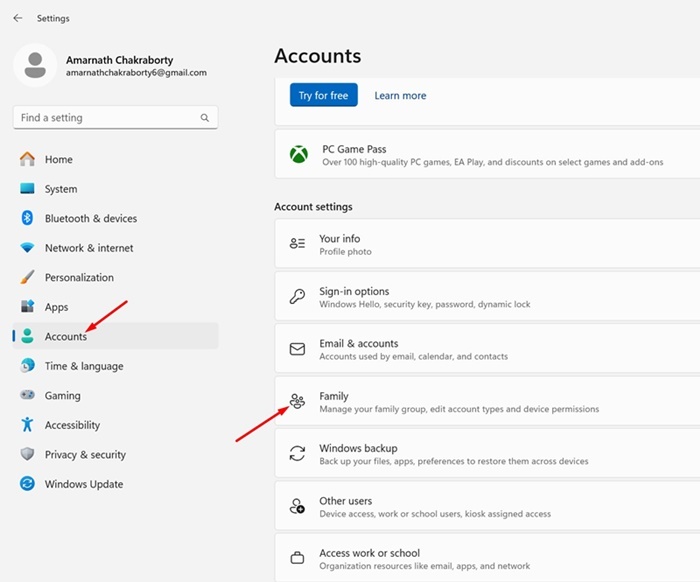The image size is (700, 582).
Task: Click the user profile avatar picture
Action: (x=35, y=65)
